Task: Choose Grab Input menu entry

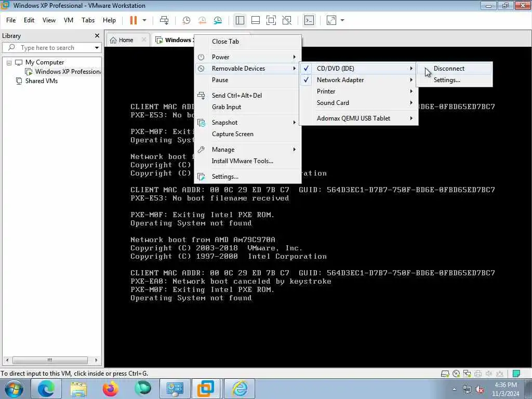Action: click(247, 107)
